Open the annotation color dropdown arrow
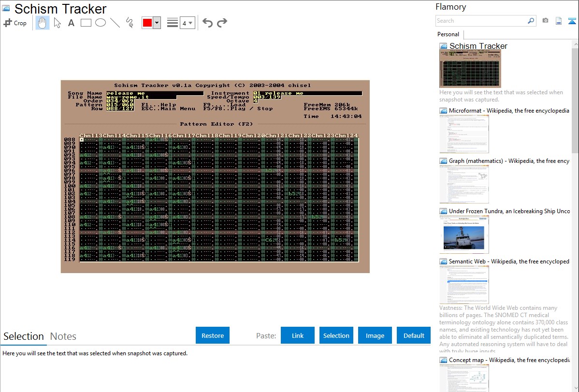 point(157,23)
